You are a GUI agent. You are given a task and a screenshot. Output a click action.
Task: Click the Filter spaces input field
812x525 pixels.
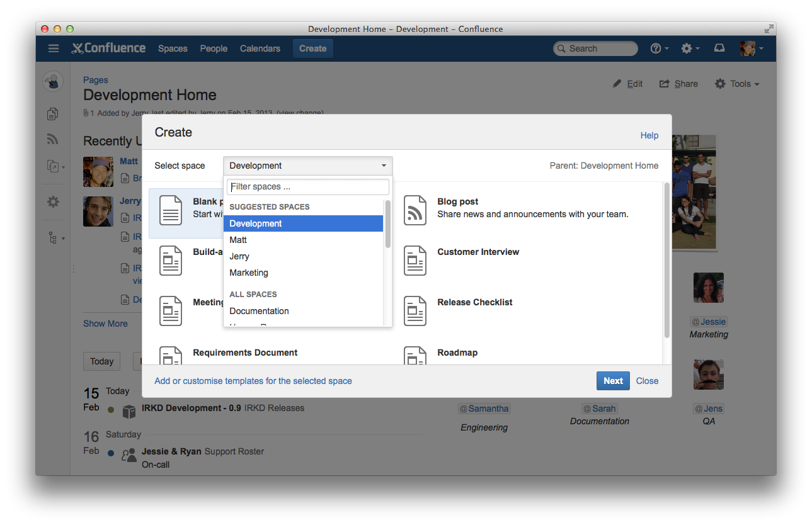click(308, 187)
